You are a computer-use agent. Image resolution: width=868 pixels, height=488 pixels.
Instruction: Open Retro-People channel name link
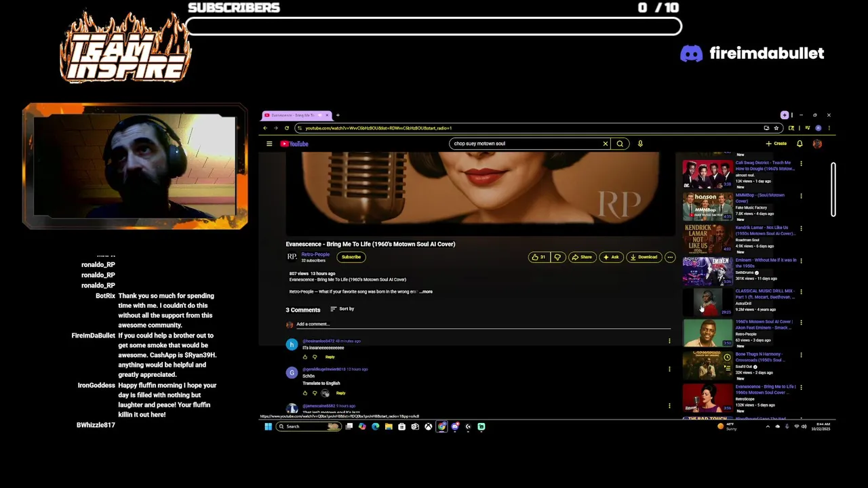[315, 254]
